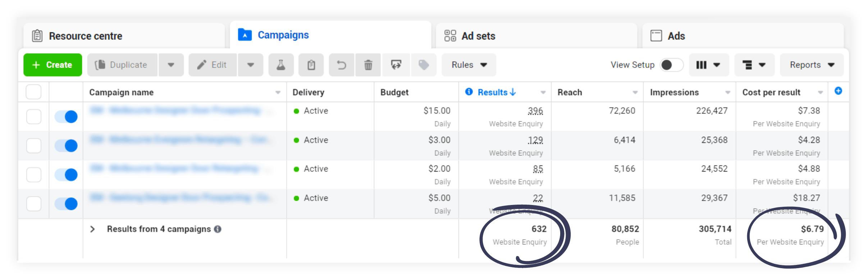868x280 pixels.
Task: Turn off the $15.00 budget campaign toggle
Action: click(66, 117)
